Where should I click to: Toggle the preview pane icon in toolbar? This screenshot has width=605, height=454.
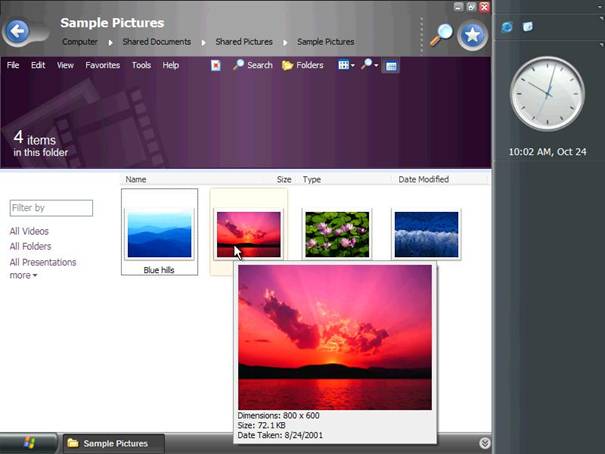[x=391, y=66]
